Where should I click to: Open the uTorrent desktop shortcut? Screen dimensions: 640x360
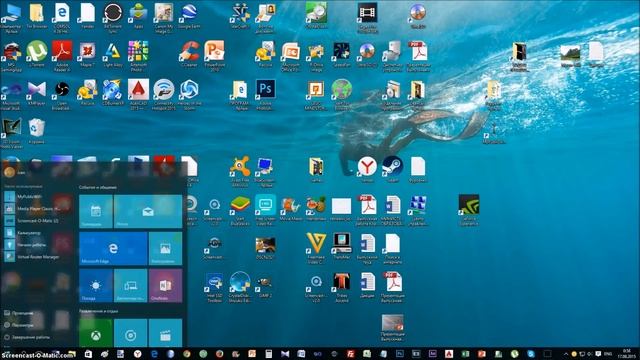[37, 55]
